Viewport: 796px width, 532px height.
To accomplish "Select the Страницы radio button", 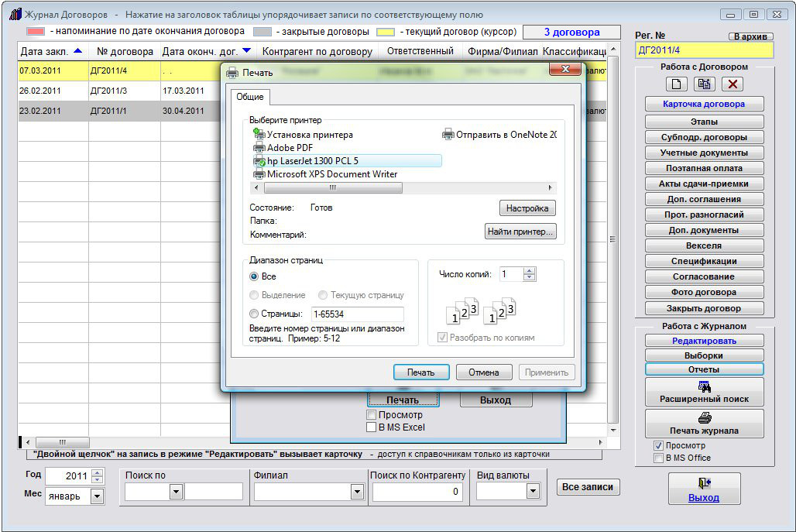I will [255, 314].
